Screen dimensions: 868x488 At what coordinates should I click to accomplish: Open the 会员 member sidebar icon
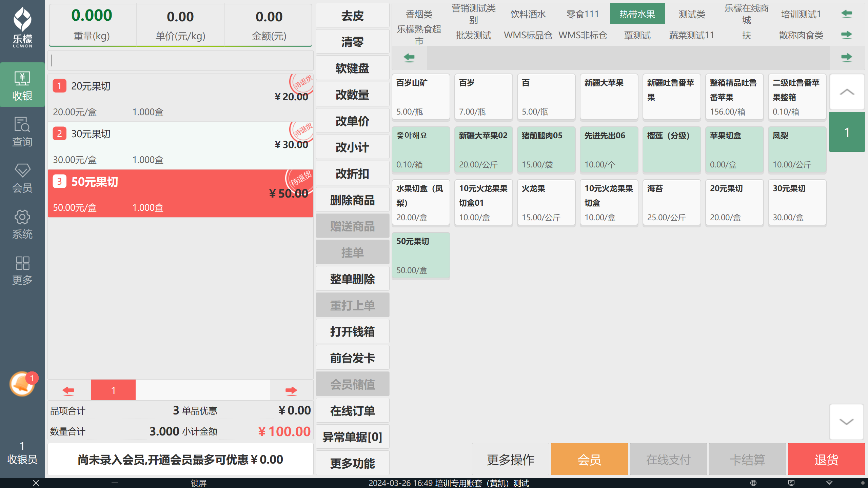coord(22,178)
